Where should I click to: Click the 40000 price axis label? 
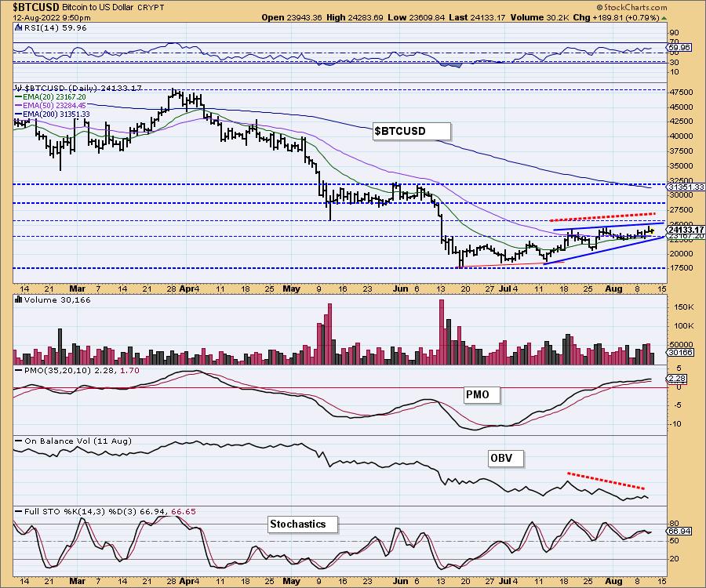tap(682, 136)
